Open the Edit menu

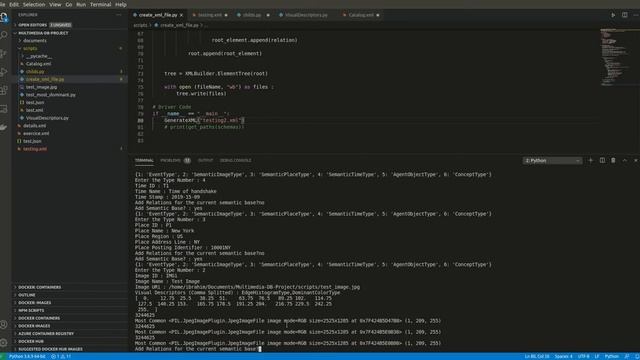point(14,4)
